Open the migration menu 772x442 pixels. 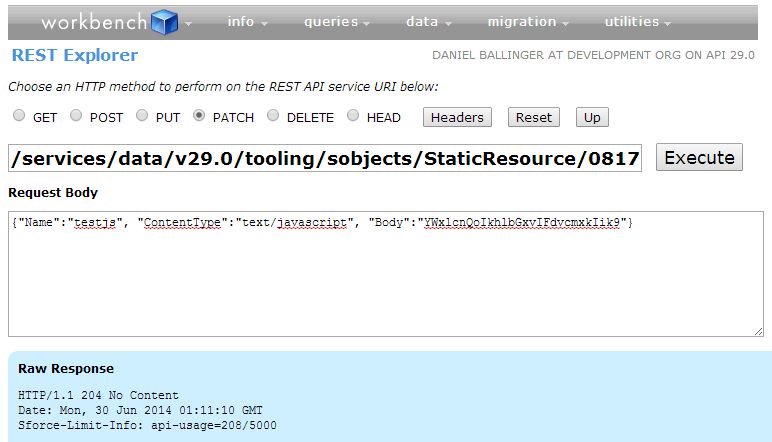(x=527, y=22)
